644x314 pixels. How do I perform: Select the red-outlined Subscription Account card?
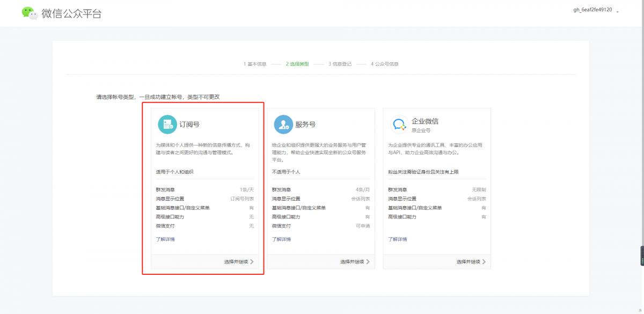tap(204, 188)
